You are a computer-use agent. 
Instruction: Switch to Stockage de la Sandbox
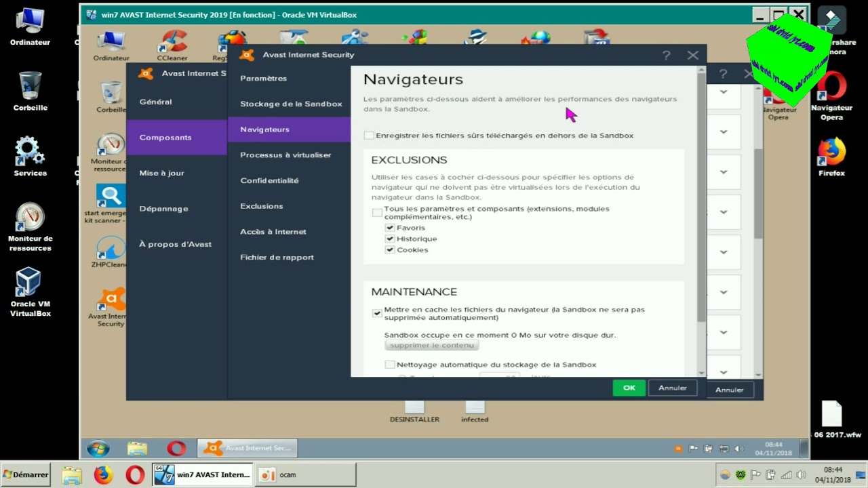pyautogui.click(x=289, y=104)
